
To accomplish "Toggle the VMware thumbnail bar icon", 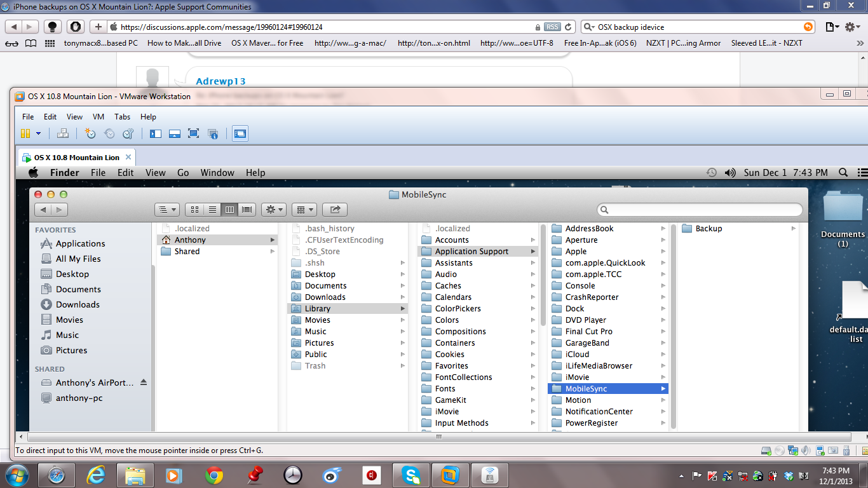I will click(x=175, y=133).
